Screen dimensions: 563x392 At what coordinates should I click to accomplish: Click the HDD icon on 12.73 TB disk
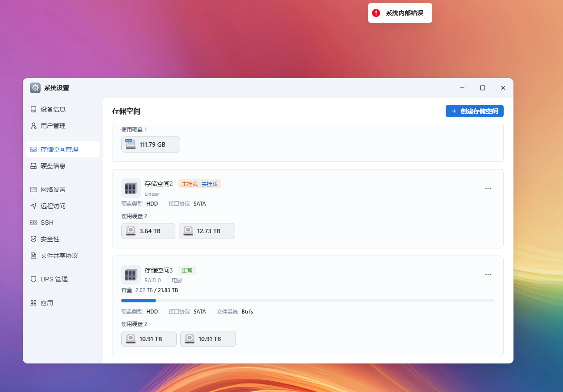(x=188, y=231)
